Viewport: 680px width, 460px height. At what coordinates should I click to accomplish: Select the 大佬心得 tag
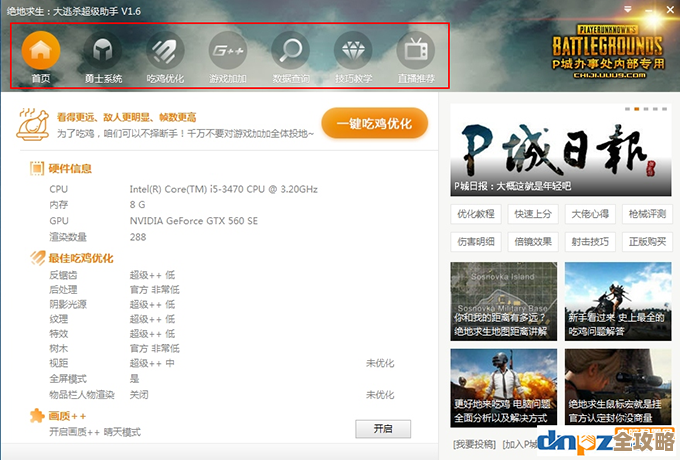pyautogui.click(x=589, y=214)
